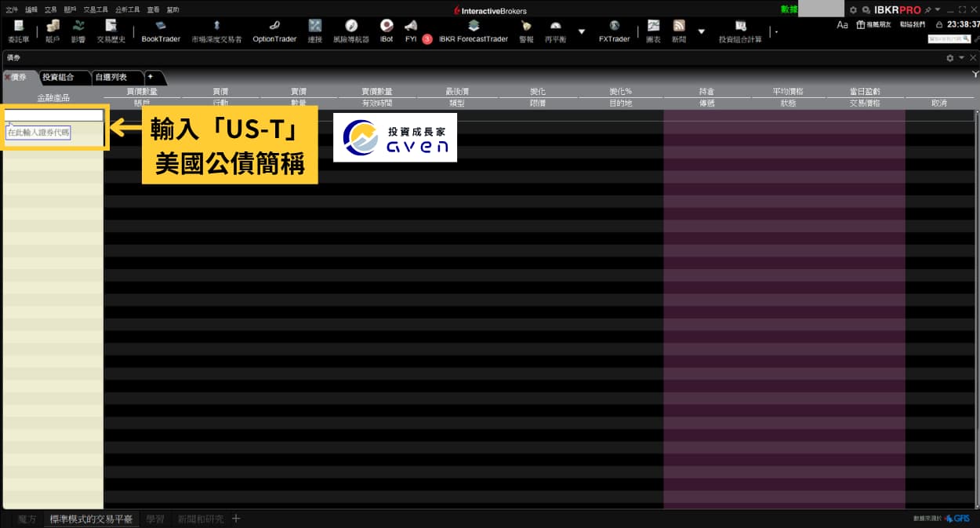Screen dimensions: 980x528
Task: Open FYI notifications
Action: (411, 31)
